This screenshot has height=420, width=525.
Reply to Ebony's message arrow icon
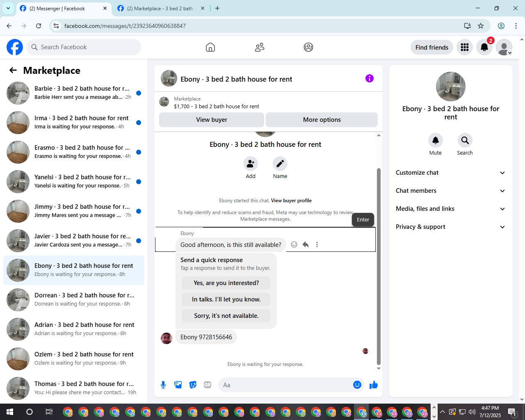306,244
